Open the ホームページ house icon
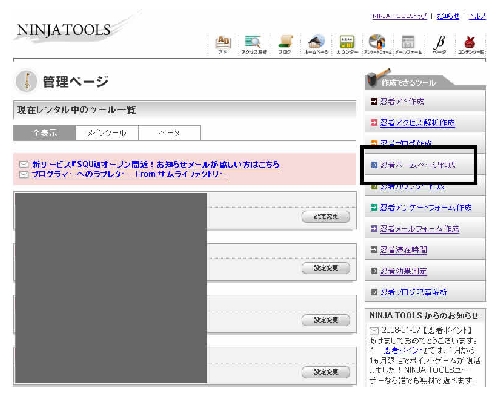The height and width of the screenshot is (396, 500). coord(316,44)
